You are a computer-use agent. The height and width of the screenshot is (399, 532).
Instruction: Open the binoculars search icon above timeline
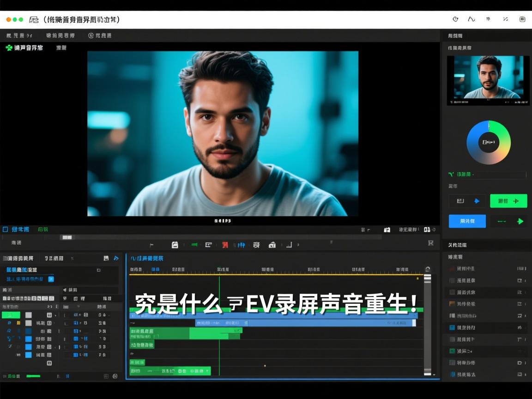[387, 230]
